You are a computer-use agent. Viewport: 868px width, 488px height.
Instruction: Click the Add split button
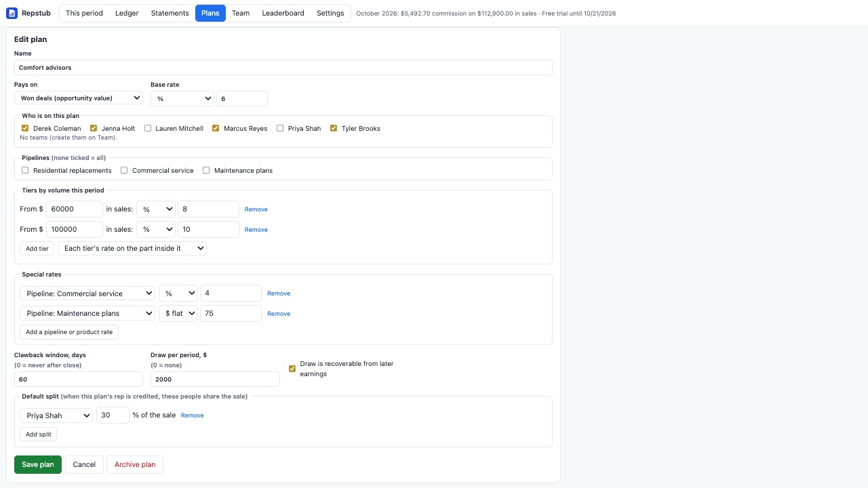click(39, 434)
